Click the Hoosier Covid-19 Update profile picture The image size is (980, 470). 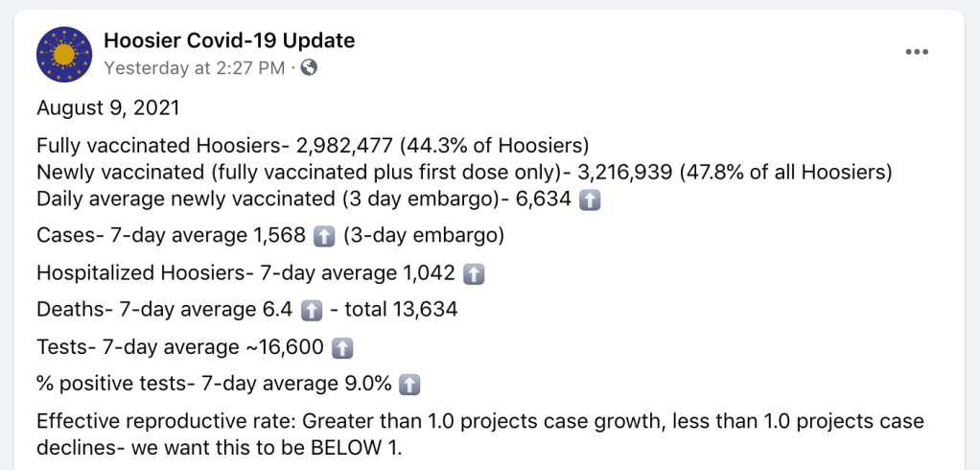(x=64, y=54)
